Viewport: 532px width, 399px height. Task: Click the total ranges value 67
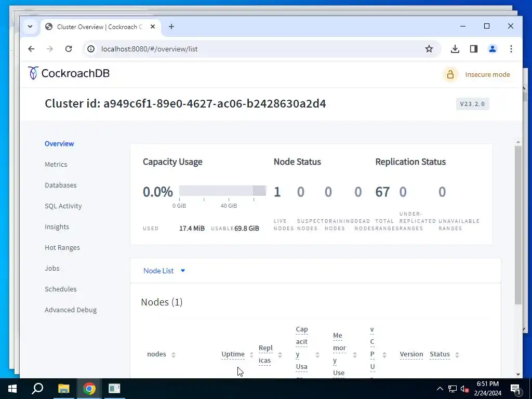tap(382, 192)
